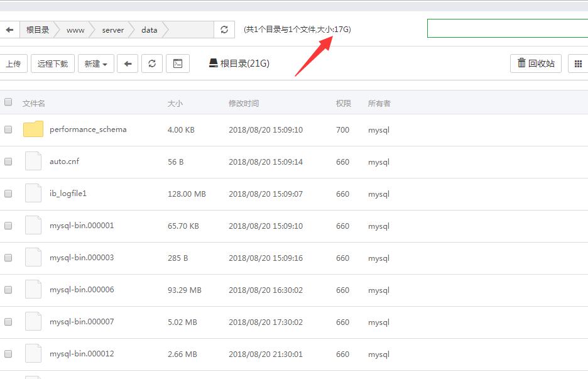Click the 上传 upload button
The height and width of the screenshot is (379, 588).
click(14, 63)
